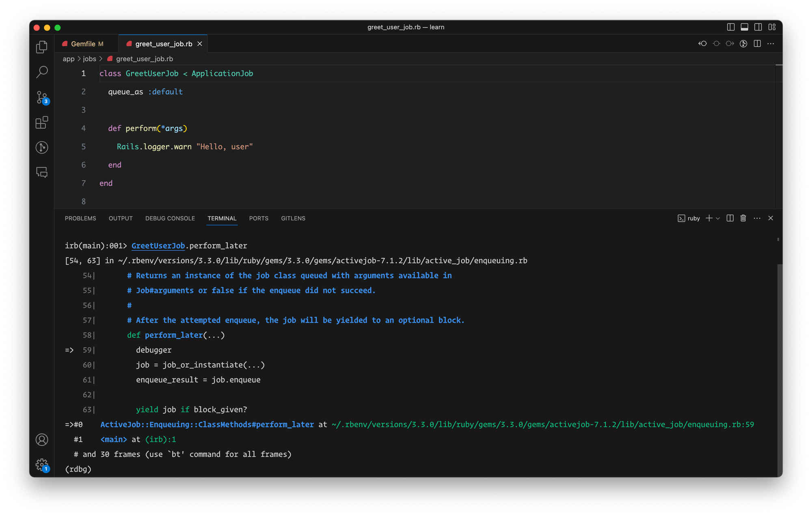Click ActiveJob::Enqueuing::ClassMethods#perform_later frame text

pyautogui.click(x=207, y=425)
